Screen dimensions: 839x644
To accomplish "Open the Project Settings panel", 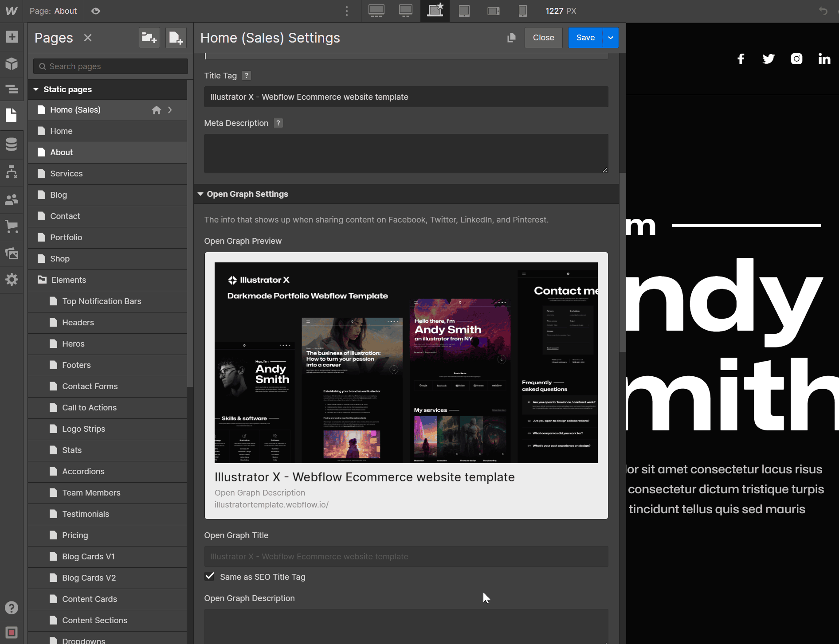I will click(12, 280).
